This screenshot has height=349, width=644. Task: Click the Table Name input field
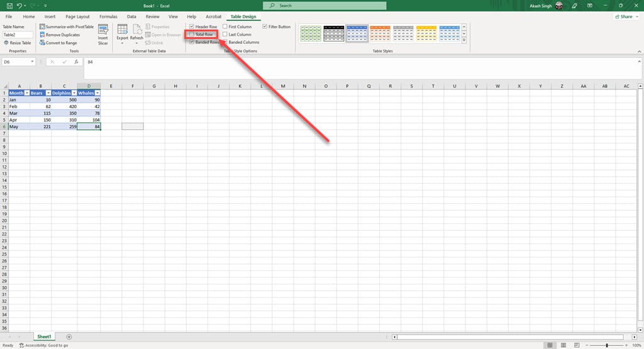click(x=18, y=35)
